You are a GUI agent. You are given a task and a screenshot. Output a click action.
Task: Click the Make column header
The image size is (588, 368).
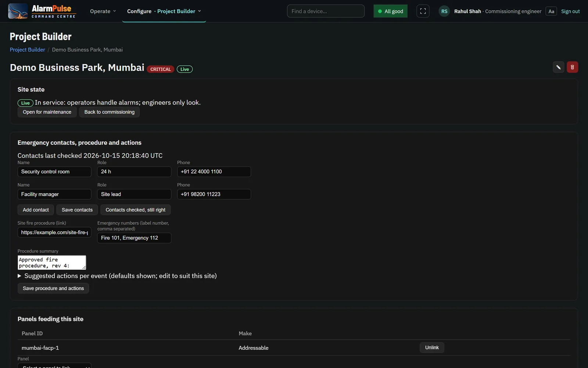tap(245, 333)
